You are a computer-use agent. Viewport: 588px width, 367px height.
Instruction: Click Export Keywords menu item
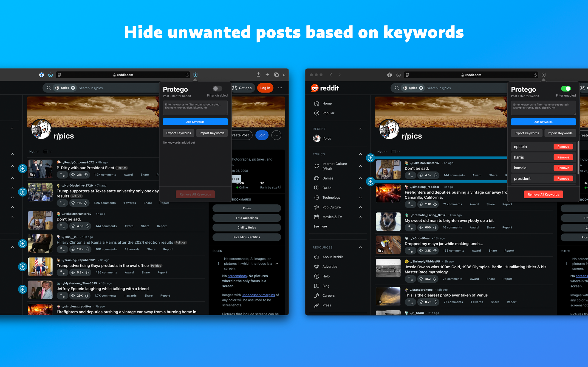[x=178, y=133]
